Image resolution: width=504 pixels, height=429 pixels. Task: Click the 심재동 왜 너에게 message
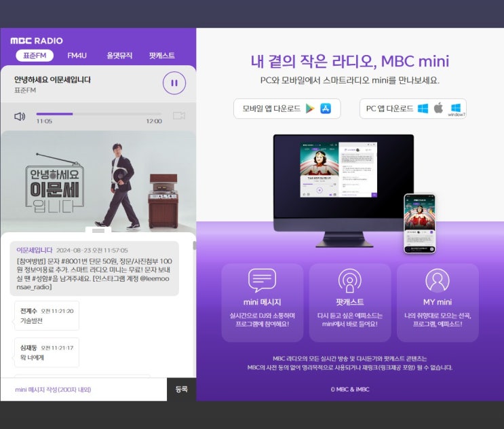[47, 352]
